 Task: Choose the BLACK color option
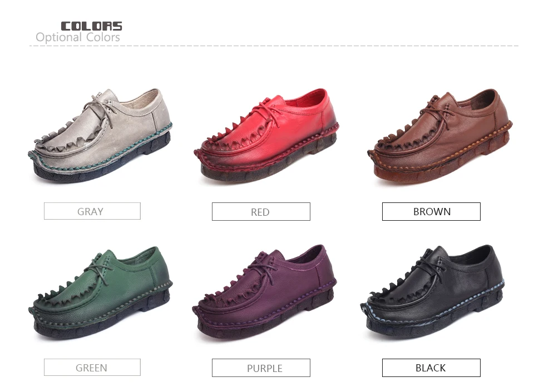point(431,368)
